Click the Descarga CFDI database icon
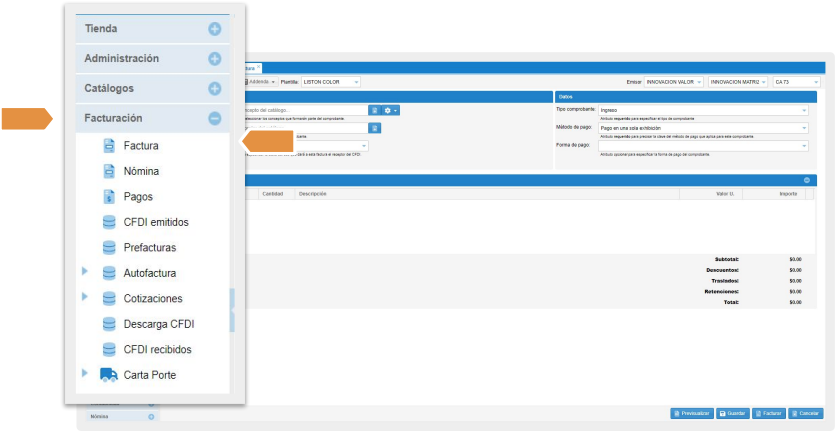 pyautogui.click(x=109, y=324)
